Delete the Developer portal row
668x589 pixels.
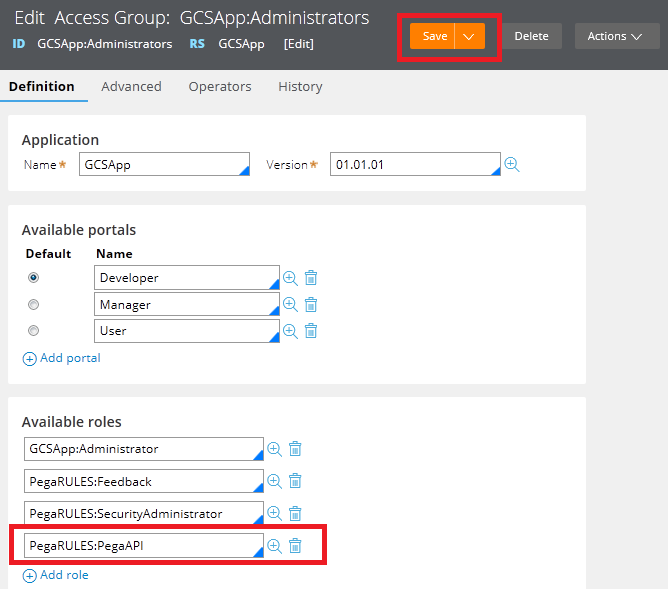click(311, 278)
